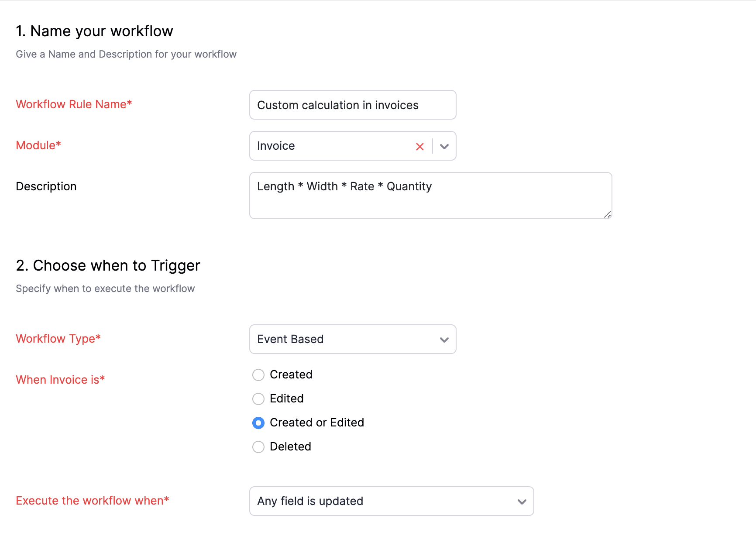Click the 'Workflow Rule Name' field label

74,104
